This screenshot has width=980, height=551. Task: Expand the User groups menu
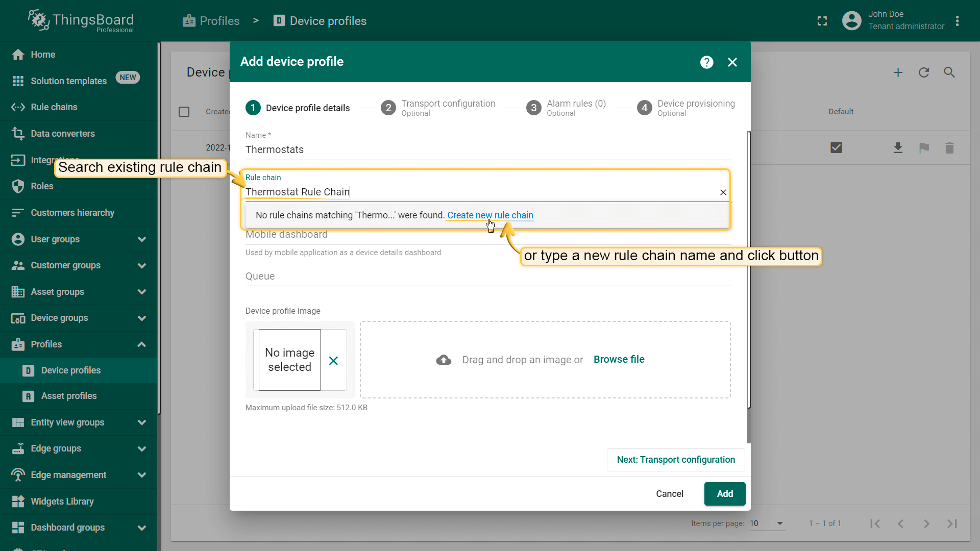[141, 239]
